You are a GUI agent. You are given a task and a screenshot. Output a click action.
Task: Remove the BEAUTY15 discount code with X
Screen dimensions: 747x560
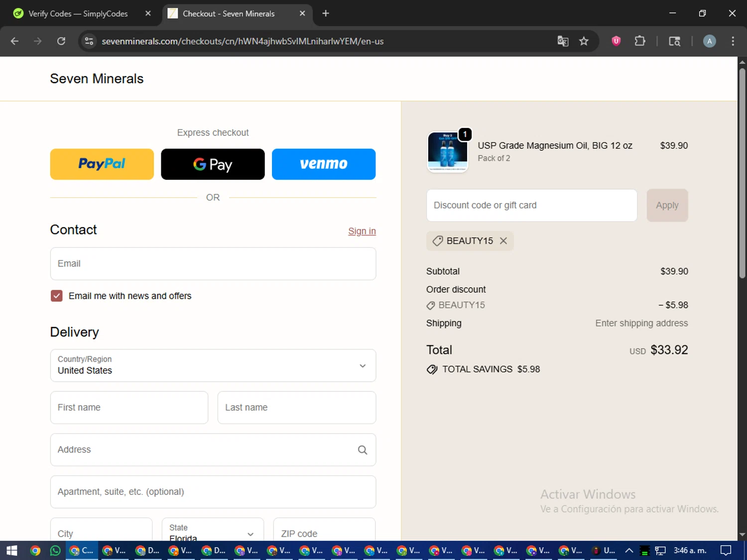(x=503, y=241)
